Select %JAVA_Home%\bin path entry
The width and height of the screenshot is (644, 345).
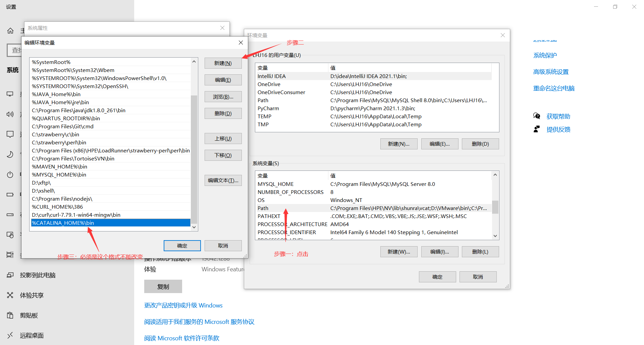111,94
